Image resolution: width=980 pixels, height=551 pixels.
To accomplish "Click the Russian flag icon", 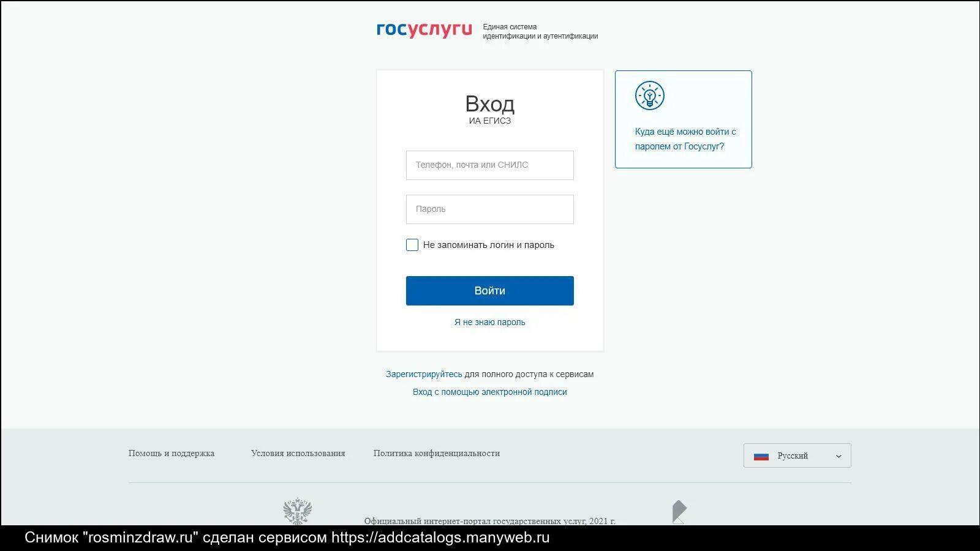I will click(761, 456).
